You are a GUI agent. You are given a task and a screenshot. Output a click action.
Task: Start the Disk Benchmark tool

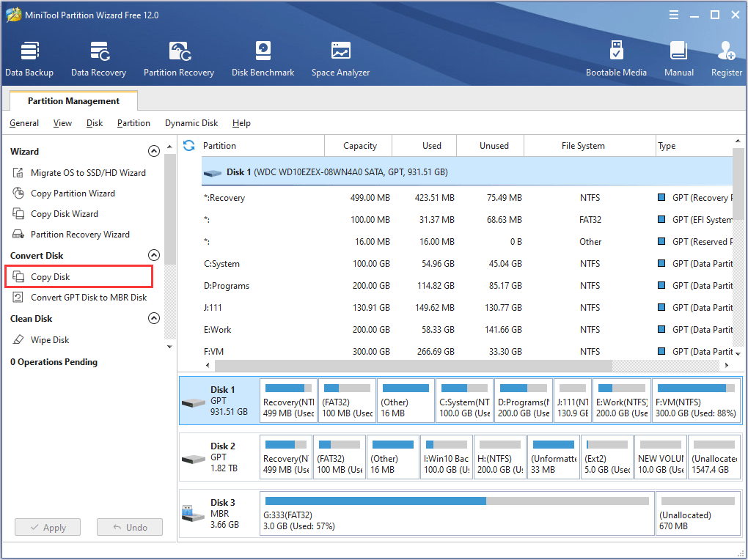pyautogui.click(x=263, y=59)
